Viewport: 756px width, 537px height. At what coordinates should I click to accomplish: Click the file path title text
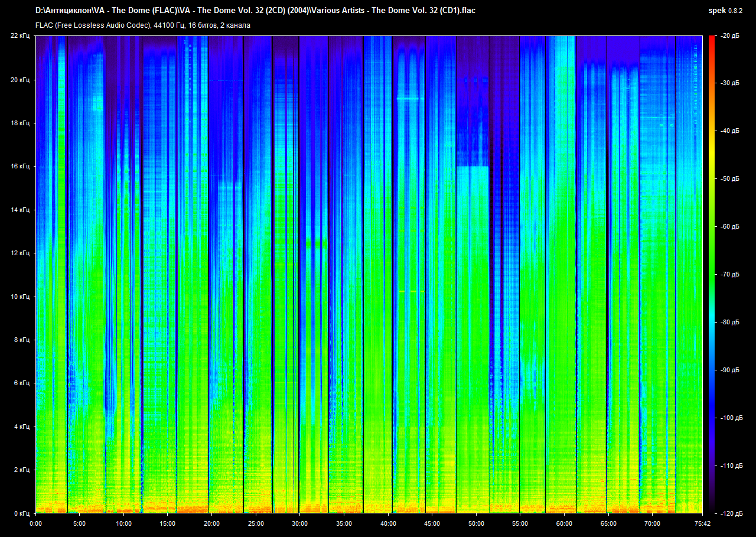click(255, 10)
